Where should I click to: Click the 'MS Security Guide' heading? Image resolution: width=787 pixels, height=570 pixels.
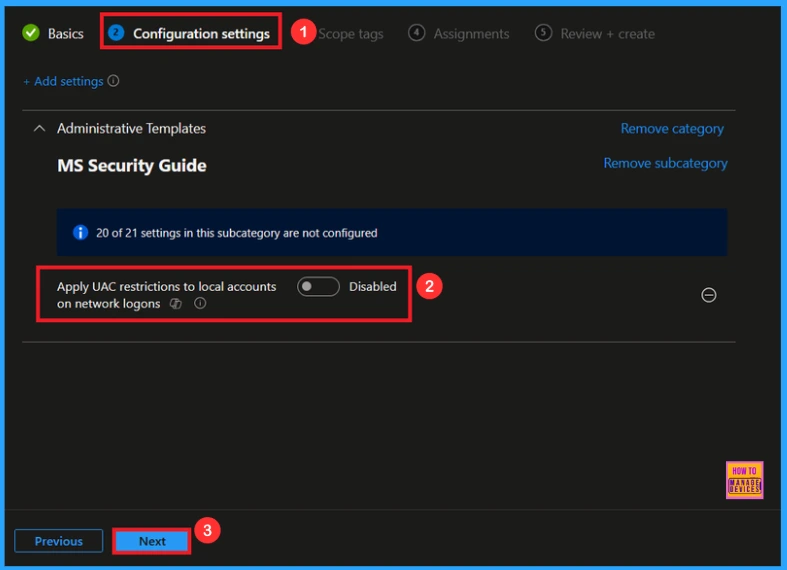click(132, 166)
